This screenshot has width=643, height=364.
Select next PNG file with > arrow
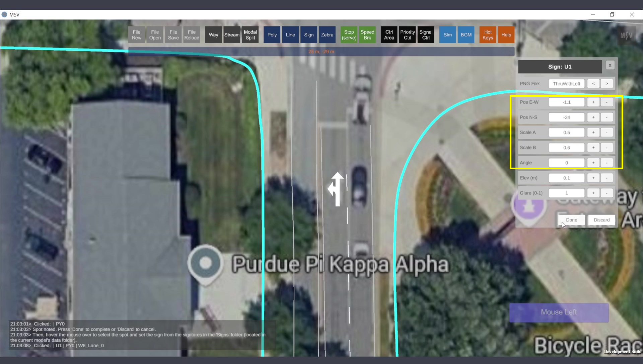(x=606, y=84)
